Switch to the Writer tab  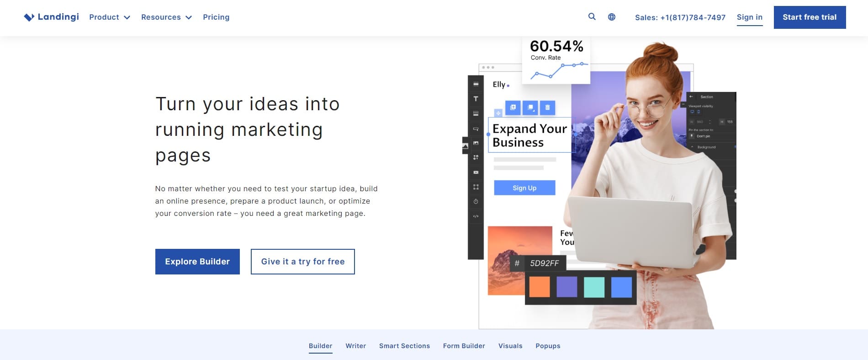pyautogui.click(x=355, y=346)
